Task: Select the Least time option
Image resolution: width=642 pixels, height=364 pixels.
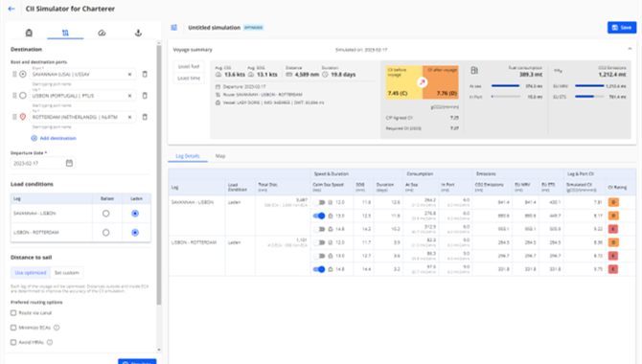Action: (x=189, y=78)
